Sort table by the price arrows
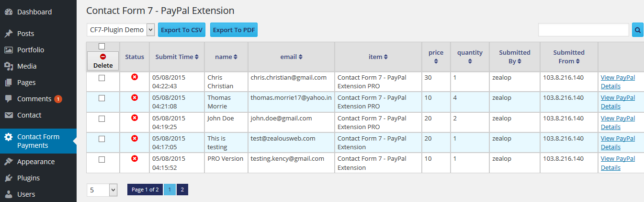This screenshot has width=644, height=202. tap(436, 61)
